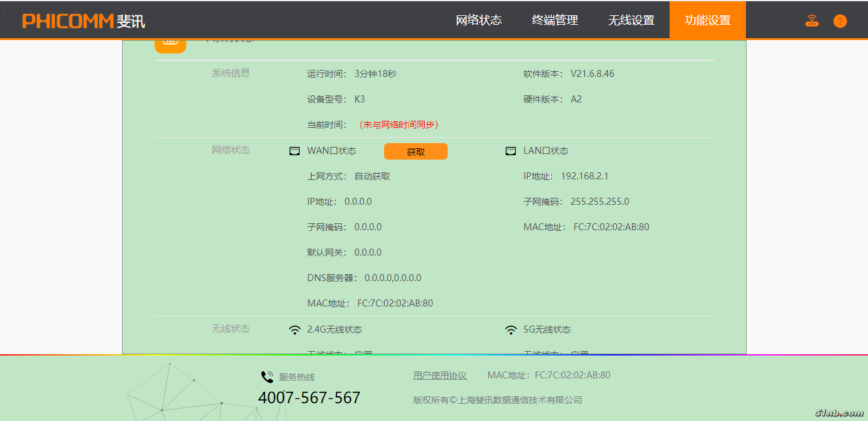This screenshot has width=868, height=421.
Task: Click the orange question mark help icon
Action: 840,21
